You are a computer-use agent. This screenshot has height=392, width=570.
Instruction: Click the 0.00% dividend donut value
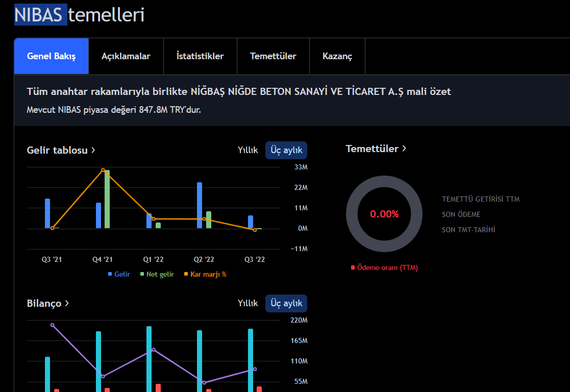(x=384, y=214)
